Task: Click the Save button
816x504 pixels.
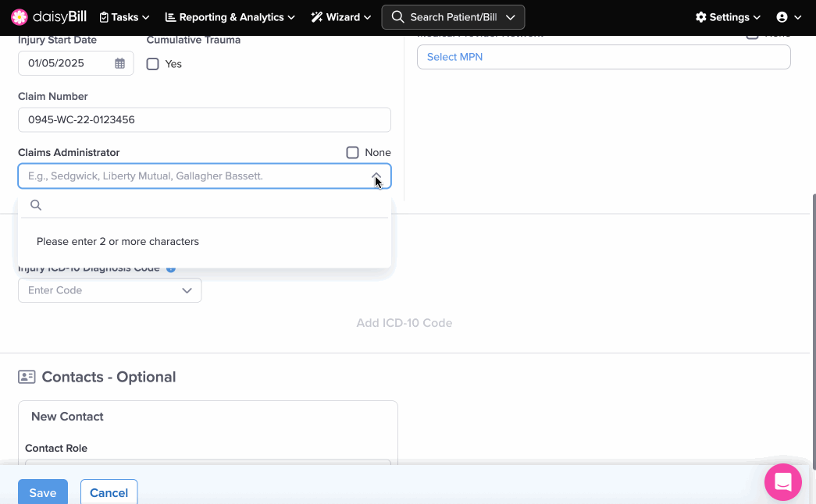Action: point(43,492)
